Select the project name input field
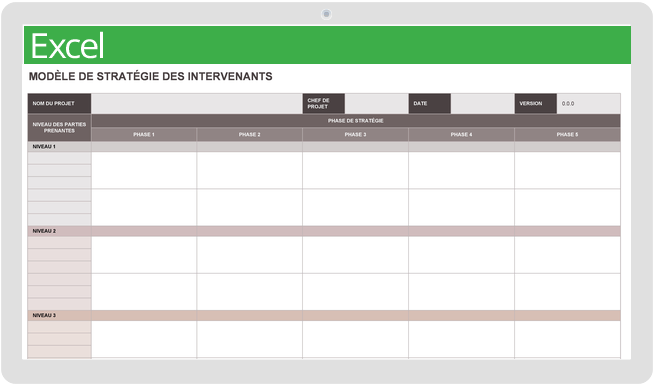 197,103
